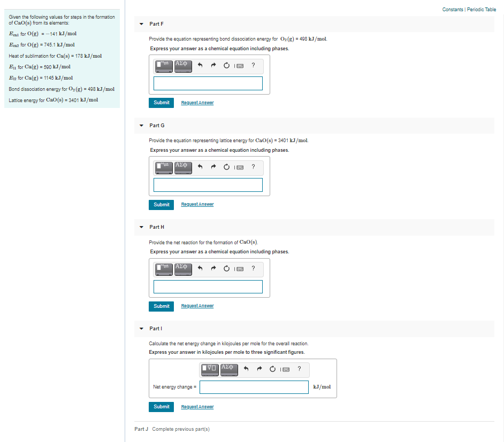Undo last edit in Part G
Viewport: 504px width, 442px height.
click(x=200, y=167)
